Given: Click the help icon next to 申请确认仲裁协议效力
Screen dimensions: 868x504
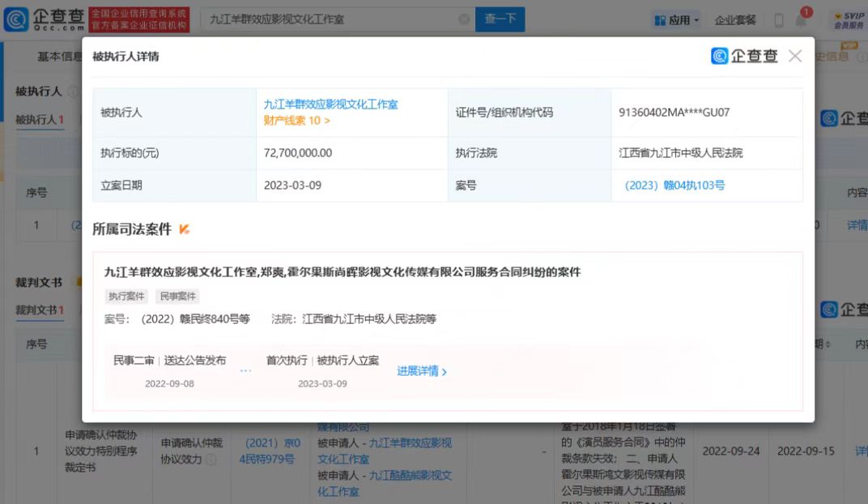Looking at the screenshot, I should (211, 459).
